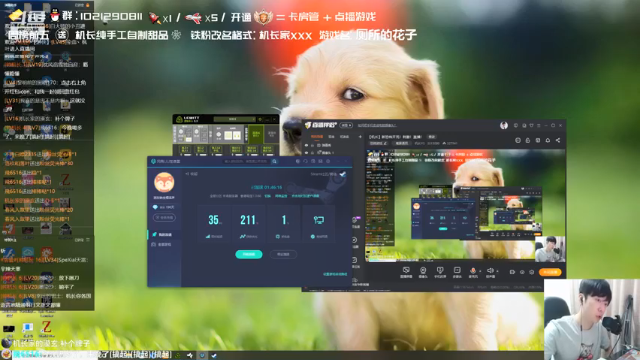640x360 pixels.
Task: Open user avatar in streaming app title bar
Action: click(x=504, y=125)
